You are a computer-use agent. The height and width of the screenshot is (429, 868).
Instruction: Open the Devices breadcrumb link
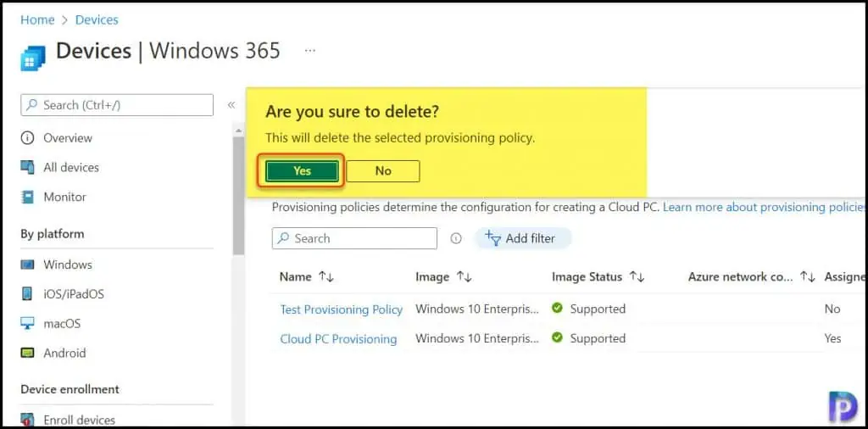click(97, 20)
